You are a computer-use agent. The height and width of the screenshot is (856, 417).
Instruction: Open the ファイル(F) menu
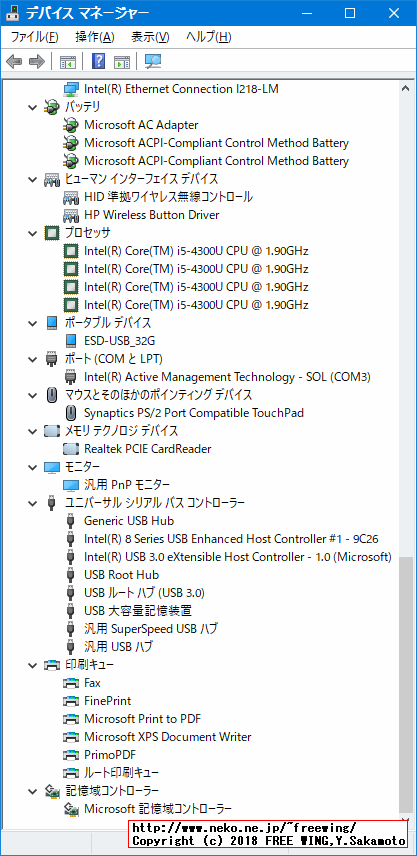tap(34, 37)
